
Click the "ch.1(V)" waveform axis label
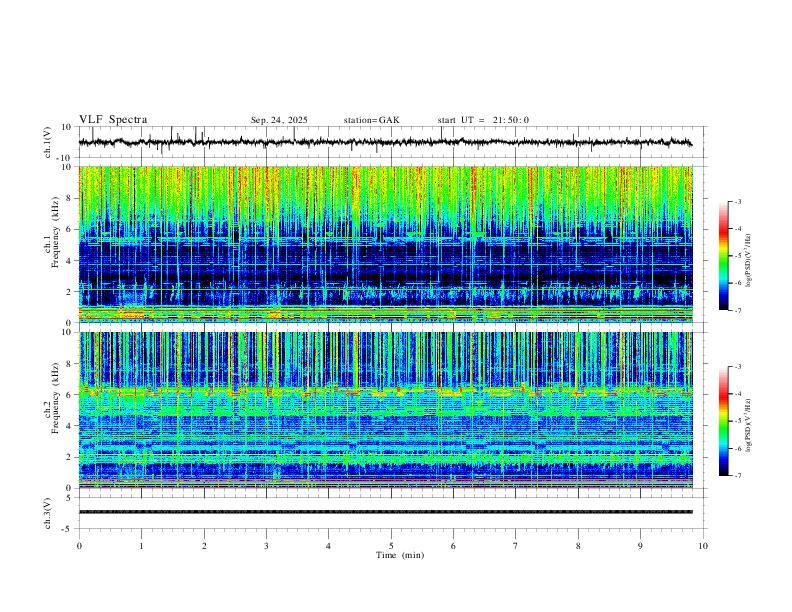coord(48,142)
